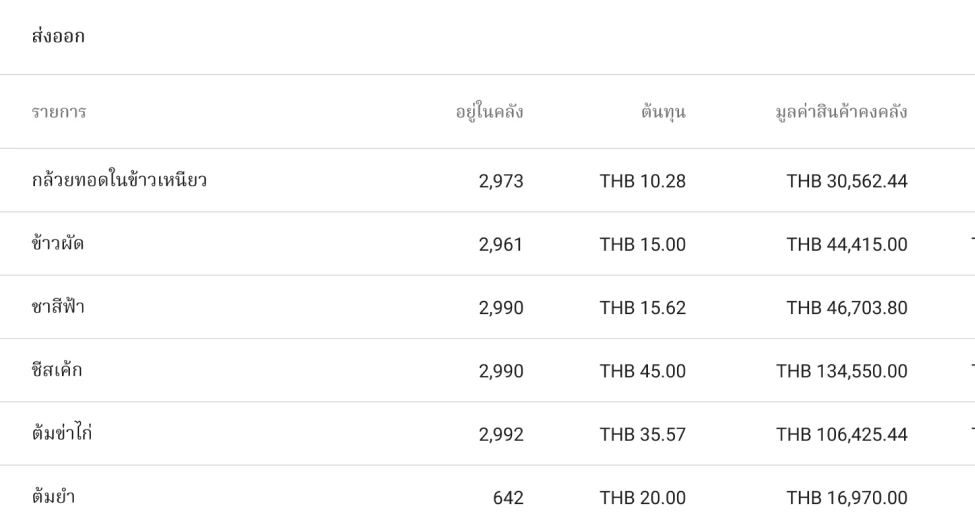Image resolution: width=975 pixels, height=525 pixels.
Task: Click the THB 134,550.00 inventory value
Action: (x=842, y=371)
